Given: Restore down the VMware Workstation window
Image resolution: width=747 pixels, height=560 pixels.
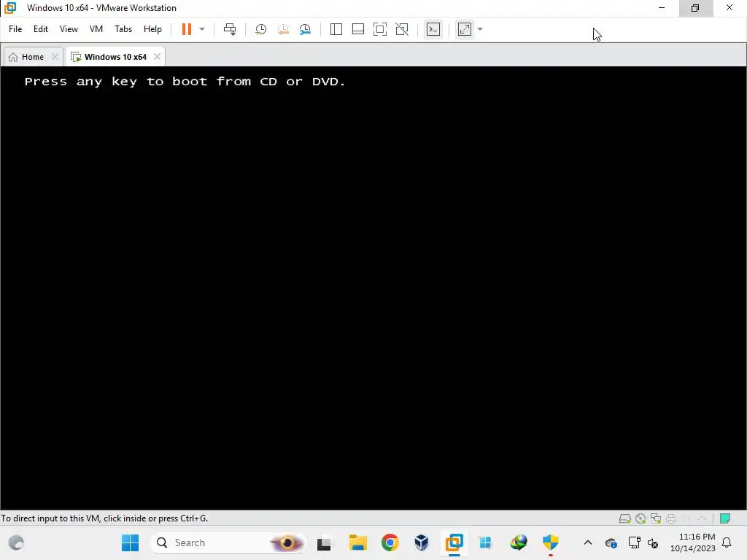Looking at the screenshot, I should pos(695,8).
